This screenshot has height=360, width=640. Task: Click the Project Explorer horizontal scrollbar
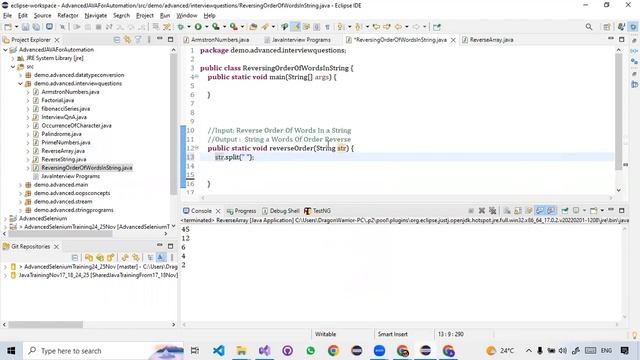pyautogui.click(x=60, y=234)
